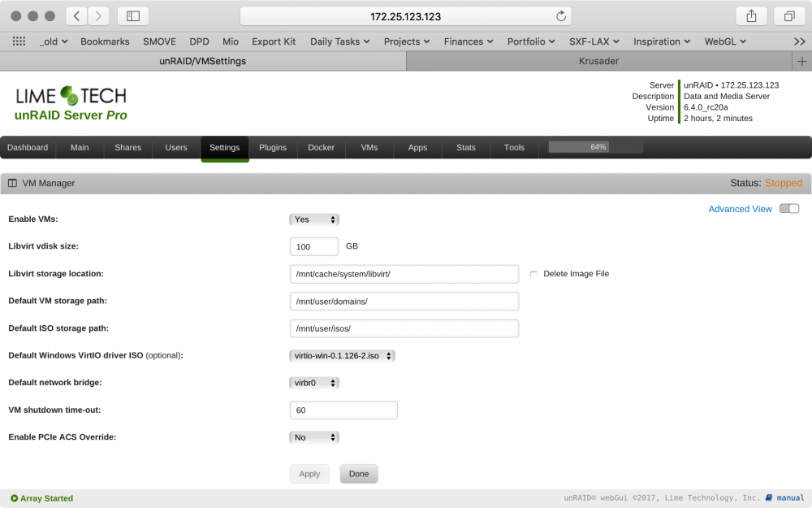The height and width of the screenshot is (508, 812).
Task: Expand the Finances bookmarks folder
Action: click(469, 41)
